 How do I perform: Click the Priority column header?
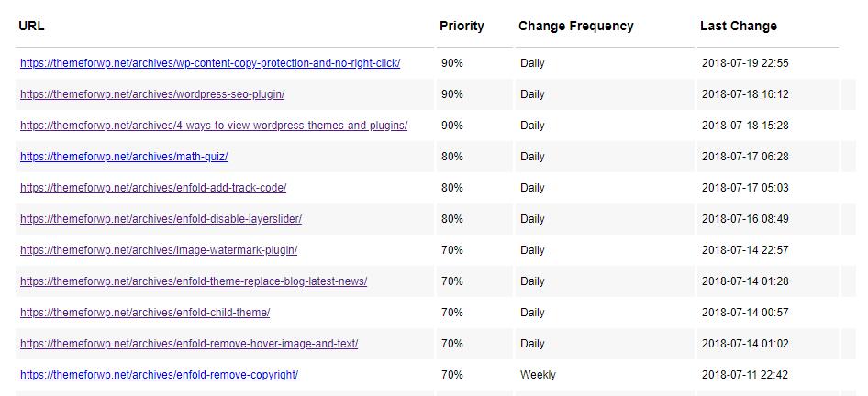coord(462,26)
